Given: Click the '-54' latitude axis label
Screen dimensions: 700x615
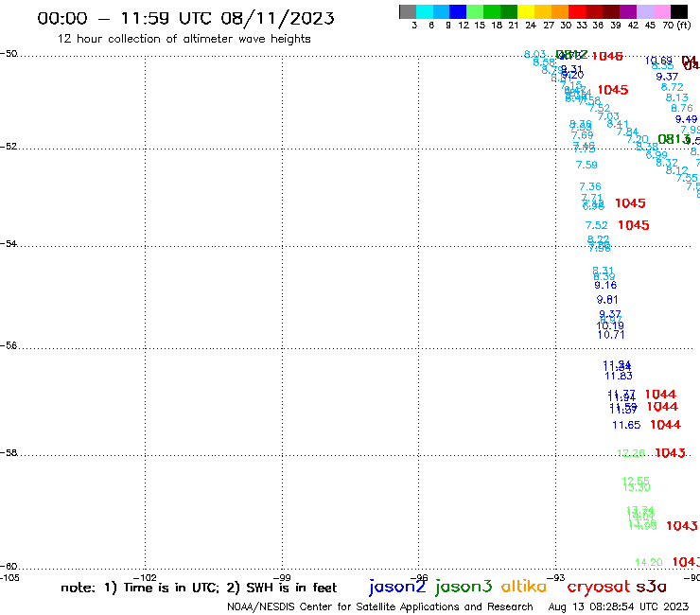Looking at the screenshot, I should (x=9, y=244).
